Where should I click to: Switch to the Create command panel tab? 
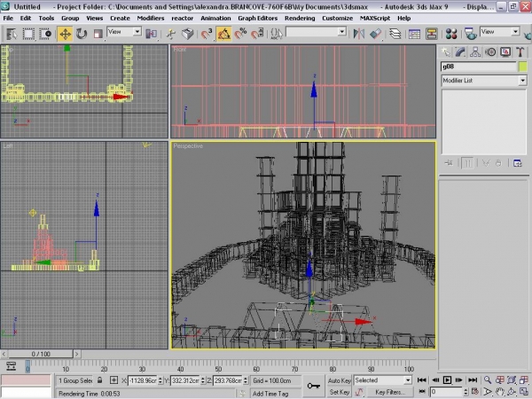[x=445, y=52]
